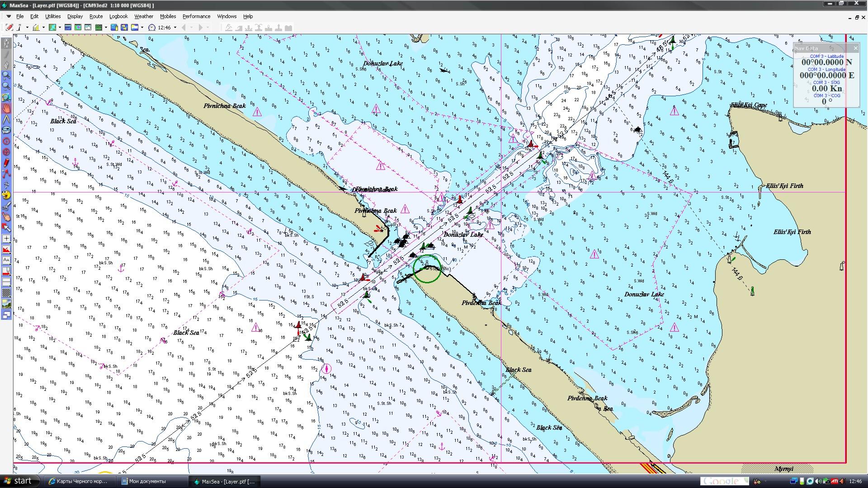
Task: Select the divider distance measuring tool
Action: pyautogui.click(x=6, y=120)
